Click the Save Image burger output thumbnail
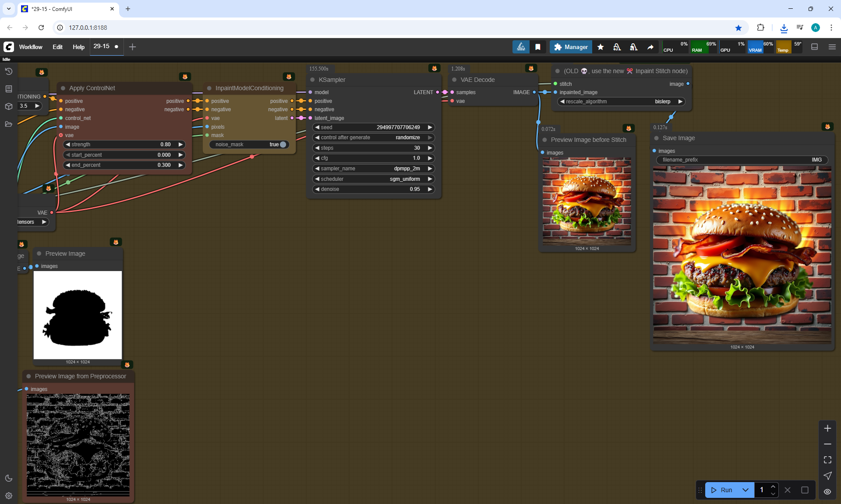 point(742,255)
